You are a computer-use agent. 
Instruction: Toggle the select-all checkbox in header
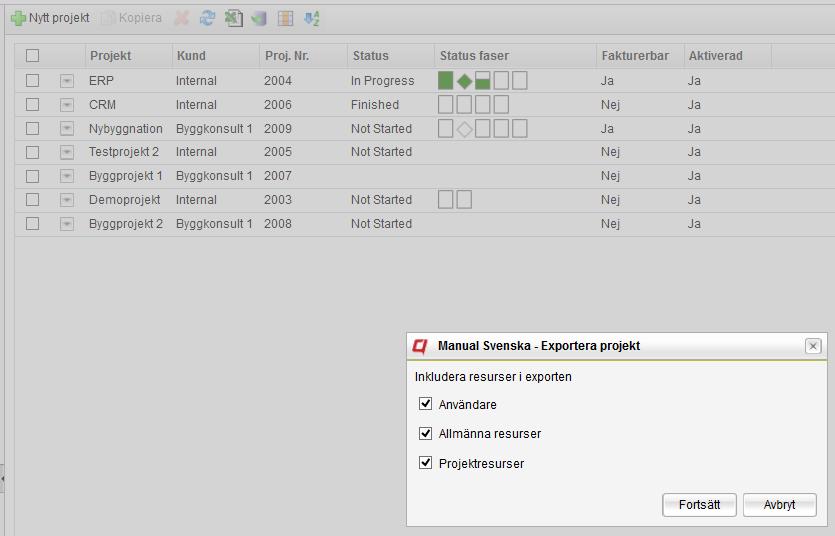click(32, 55)
